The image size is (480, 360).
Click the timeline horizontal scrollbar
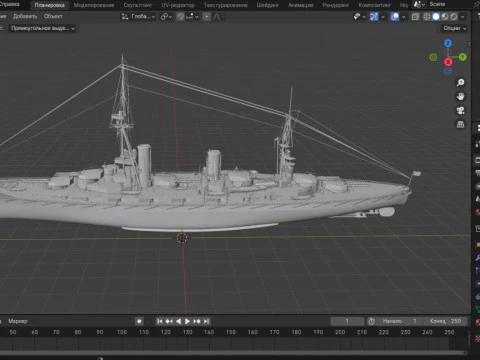coord(233,352)
